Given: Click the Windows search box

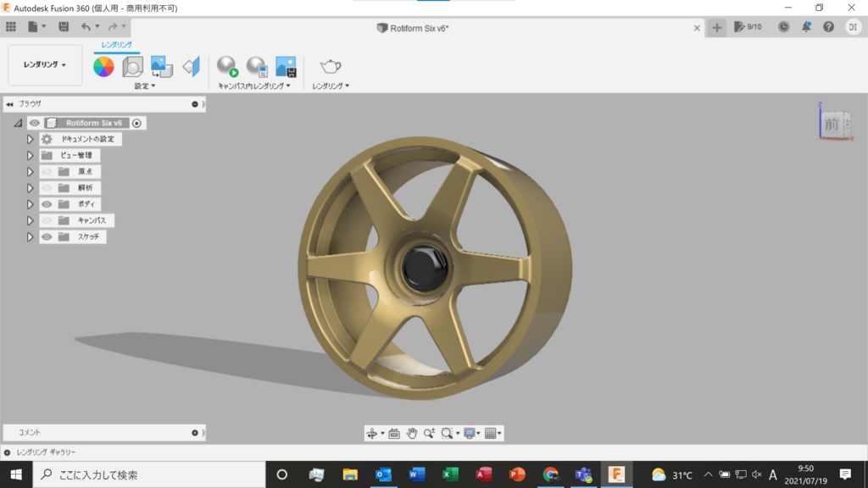Looking at the screenshot, I should point(149,474).
